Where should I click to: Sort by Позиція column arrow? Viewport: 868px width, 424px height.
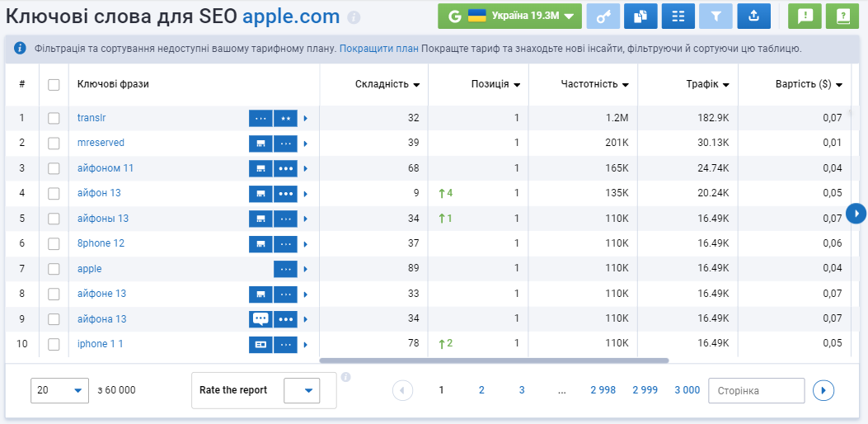point(517,85)
